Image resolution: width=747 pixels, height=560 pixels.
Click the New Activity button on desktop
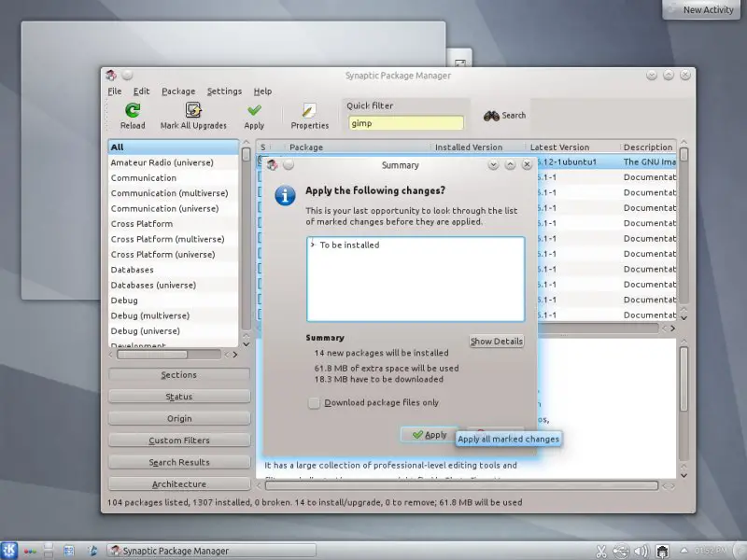pos(701,9)
